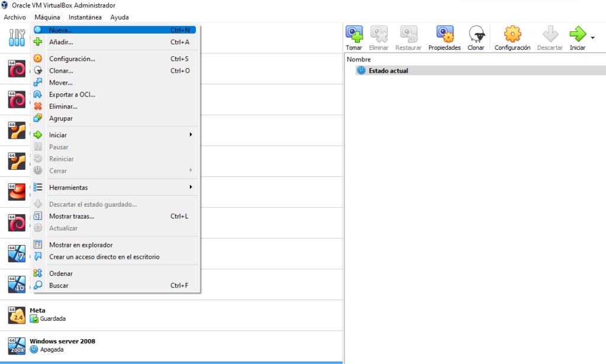Open the Máquina menu bar item

click(x=47, y=17)
